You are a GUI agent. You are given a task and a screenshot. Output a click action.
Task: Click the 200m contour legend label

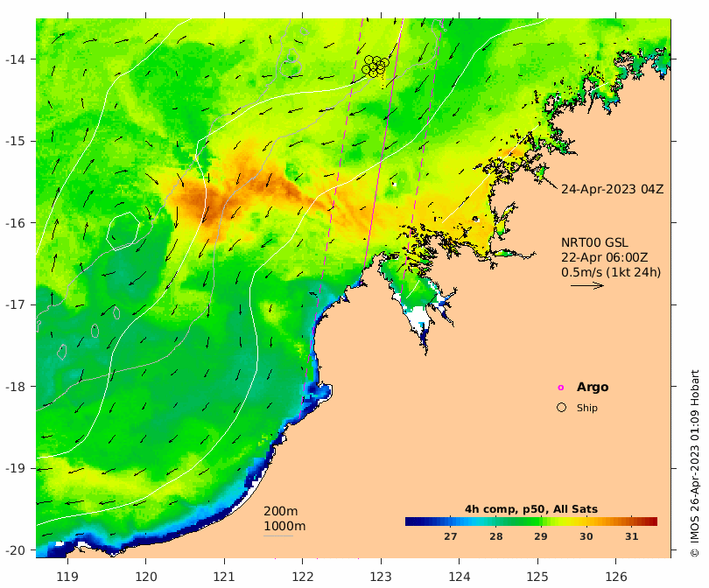click(281, 511)
